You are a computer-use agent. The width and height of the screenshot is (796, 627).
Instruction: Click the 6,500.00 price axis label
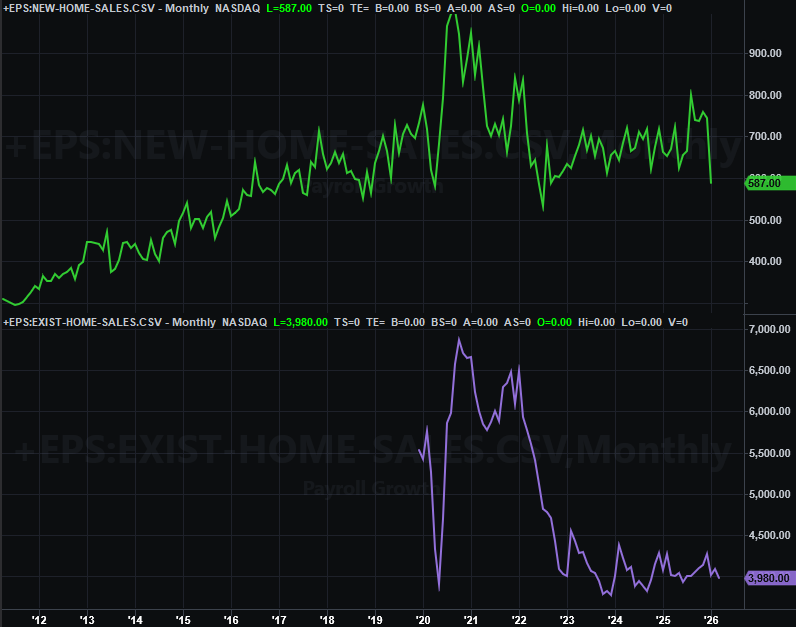(x=769, y=371)
